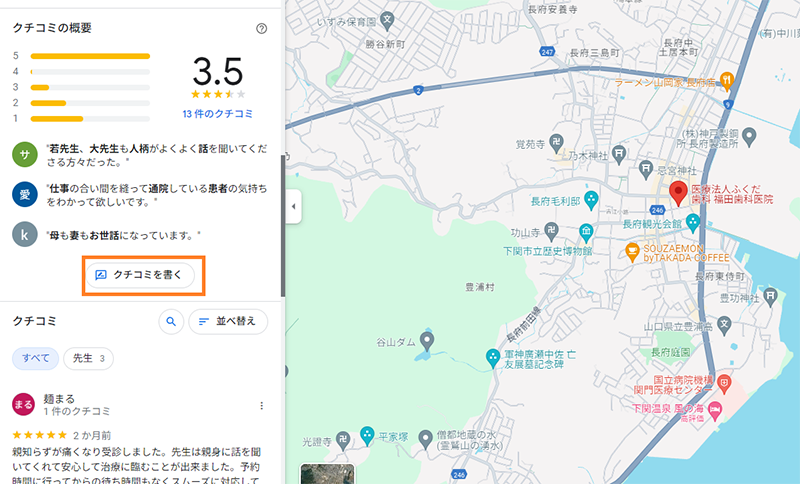
Task: Click the 1-star rating bar
Action: 90,119
